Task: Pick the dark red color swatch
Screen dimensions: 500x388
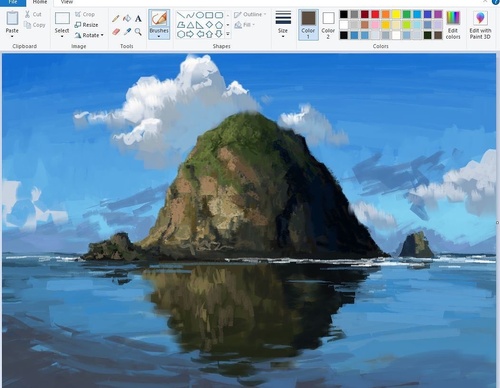Action: (365, 14)
